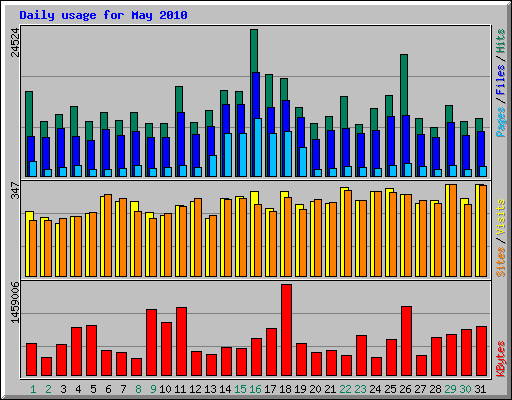This screenshot has height=400, width=512.
Task: Select day 4 on the x-axis
Action: 78,389
